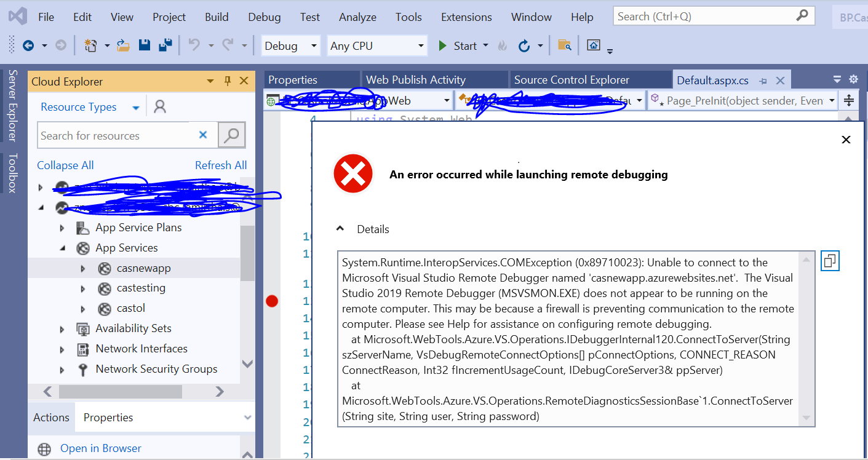Pin the Default.aspx.cs document tab

tap(763, 80)
